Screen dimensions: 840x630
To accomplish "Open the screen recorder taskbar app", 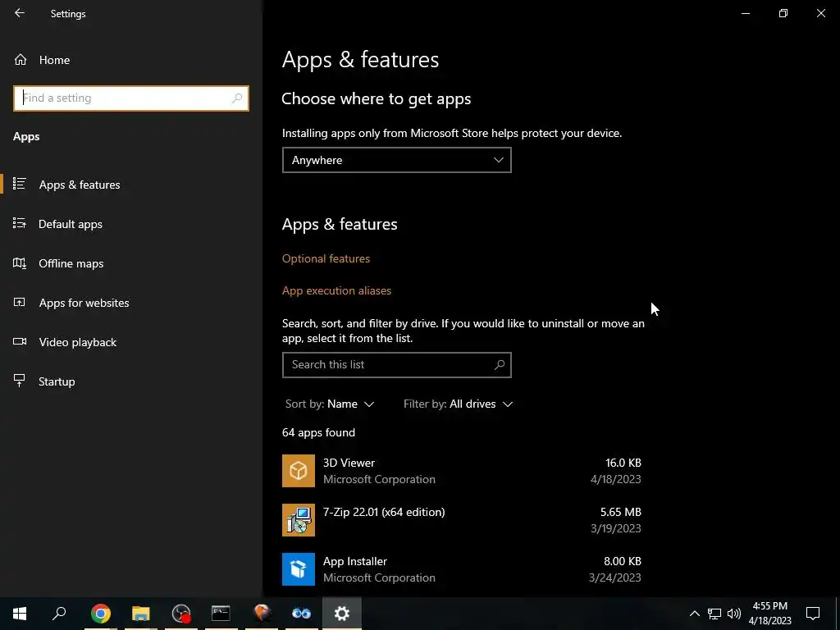I will tap(181, 614).
